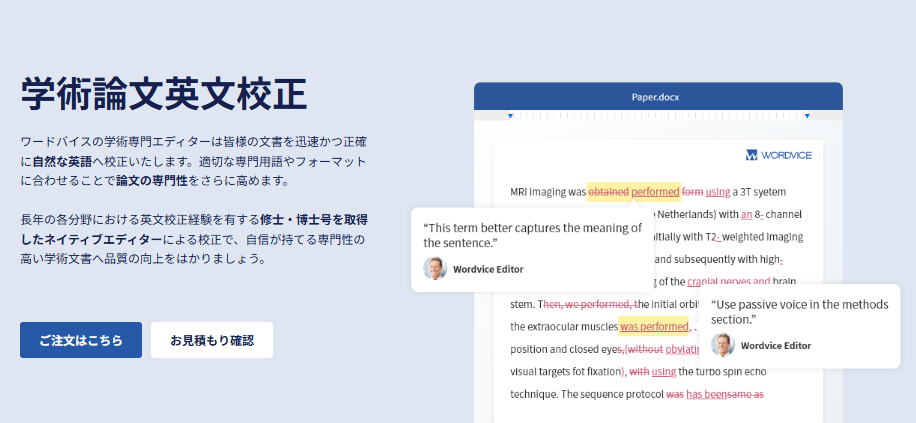Image resolution: width=916 pixels, height=423 pixels.
Task: Click editor avatar under "Use passive voice"
Action: pos(723,345)
